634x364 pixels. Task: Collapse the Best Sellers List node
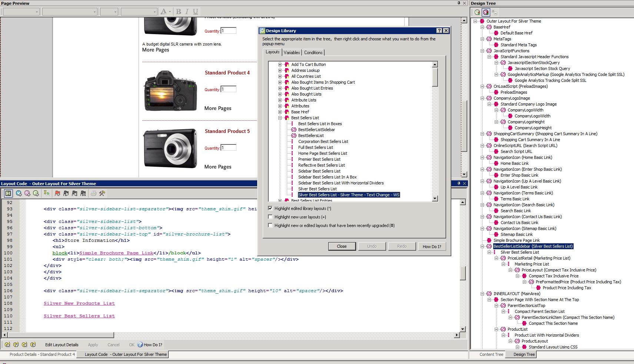coord(280,118)
